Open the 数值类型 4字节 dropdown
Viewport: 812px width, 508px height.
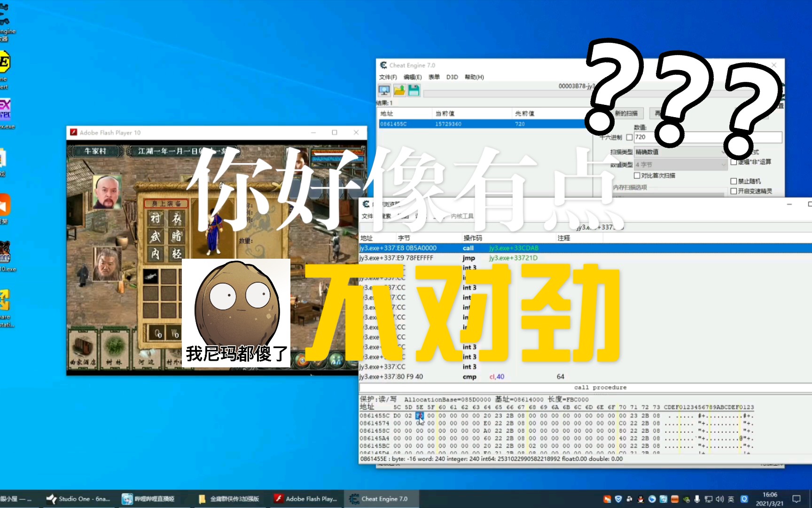(680, 165)
